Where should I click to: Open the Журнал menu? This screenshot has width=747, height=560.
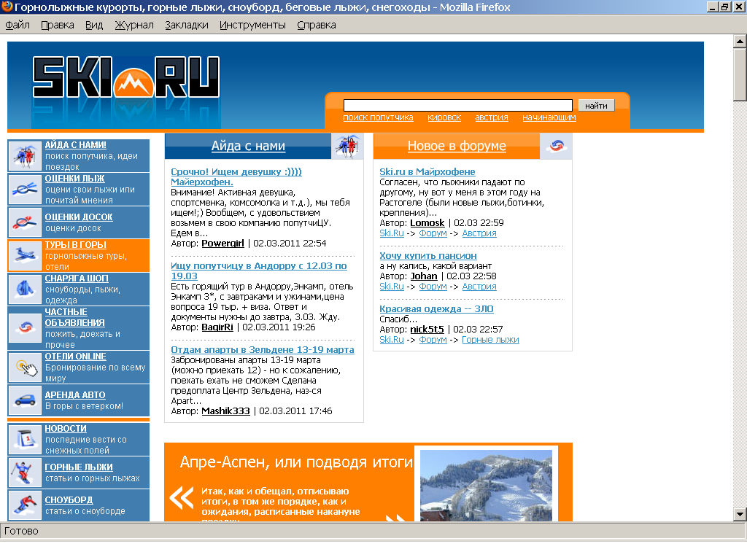134,26
